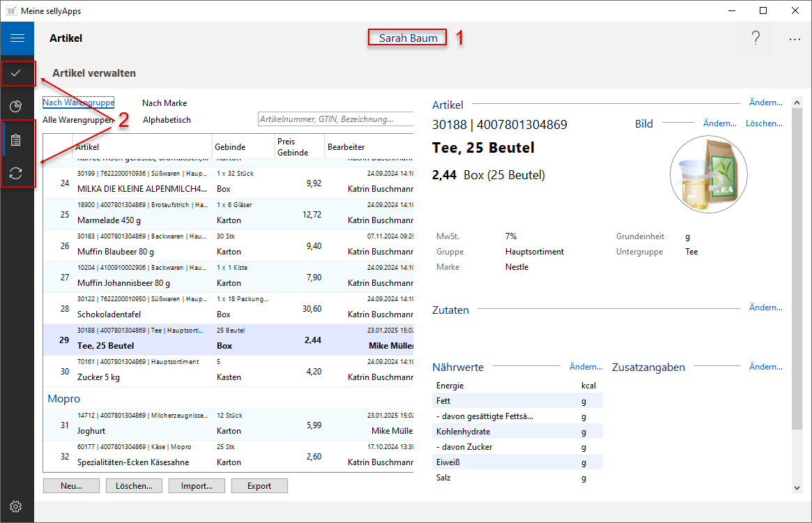The image size is (812, 523).
Task: Click the checkmark icon in sidebar
Action: click(x=17, y=73)
